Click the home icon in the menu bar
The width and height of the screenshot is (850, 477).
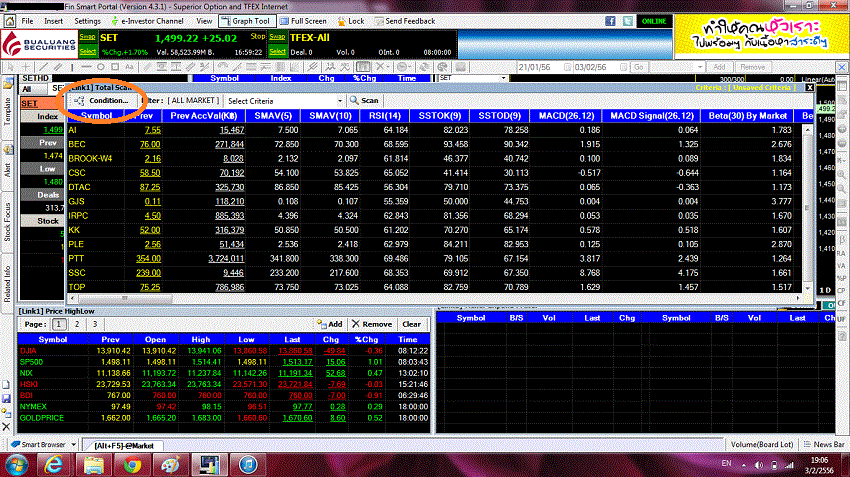click(9, 21)
